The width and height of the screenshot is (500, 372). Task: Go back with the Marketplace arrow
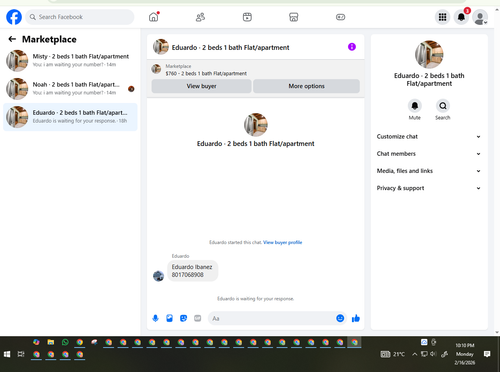point(12,39)
